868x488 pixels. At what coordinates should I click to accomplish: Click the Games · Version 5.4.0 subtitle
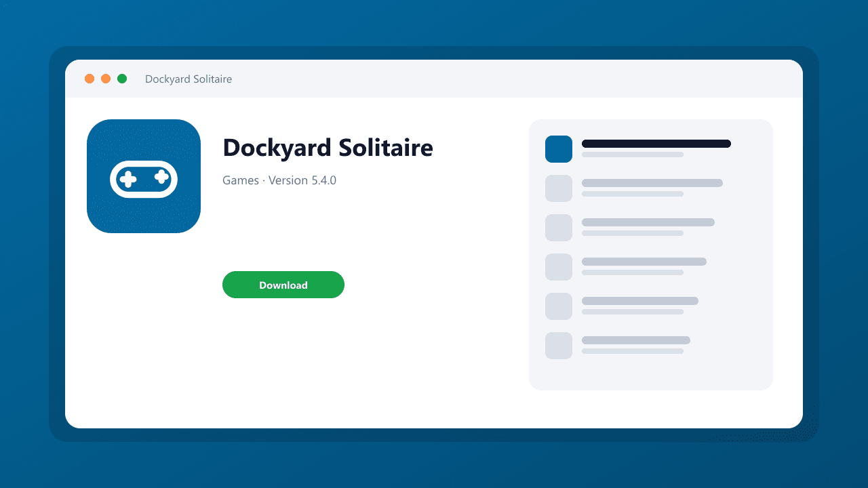pos(279,180)
